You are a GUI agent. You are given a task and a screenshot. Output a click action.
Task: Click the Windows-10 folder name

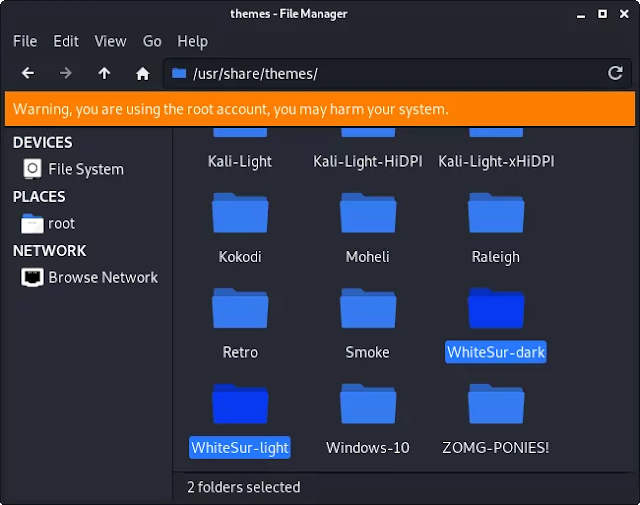point(368,447)
